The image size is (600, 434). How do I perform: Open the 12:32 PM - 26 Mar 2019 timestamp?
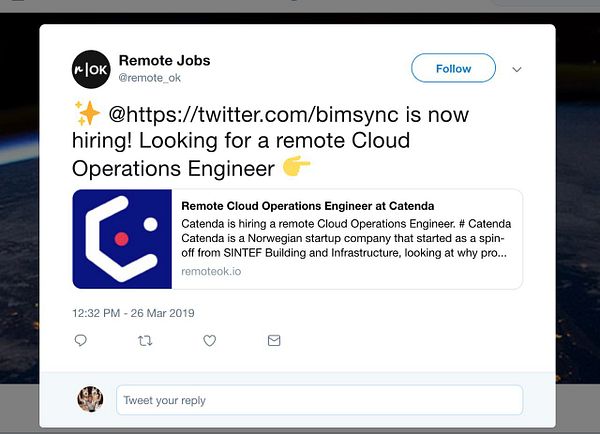133,313
